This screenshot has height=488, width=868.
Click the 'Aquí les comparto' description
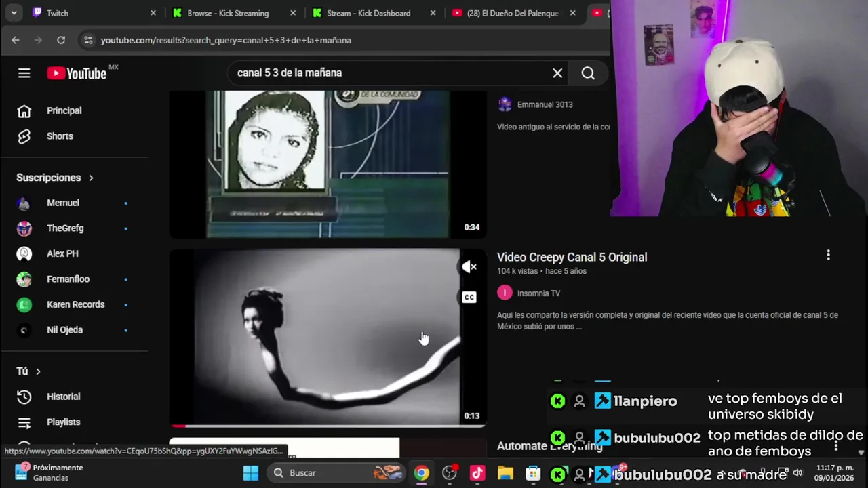tap(667, 321)
